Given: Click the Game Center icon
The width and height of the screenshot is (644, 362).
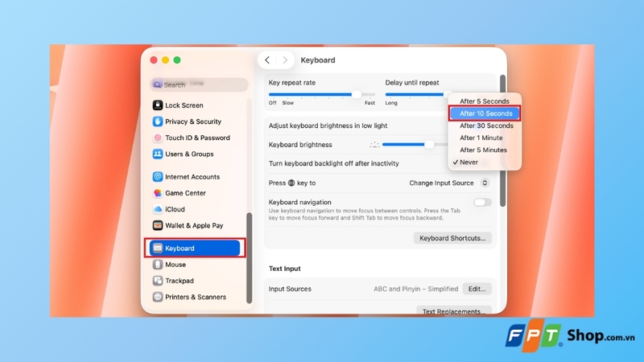Looking at the screenshot, I should click(157, 193).
